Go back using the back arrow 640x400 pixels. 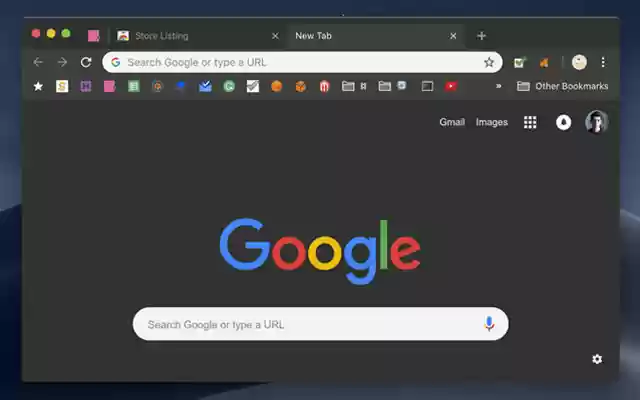[38, 62]
